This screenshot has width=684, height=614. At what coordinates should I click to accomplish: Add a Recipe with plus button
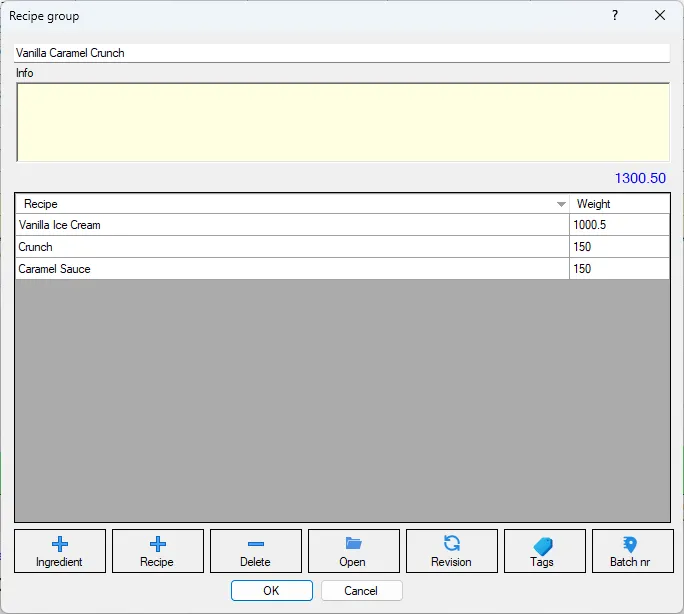pos(157,551)
